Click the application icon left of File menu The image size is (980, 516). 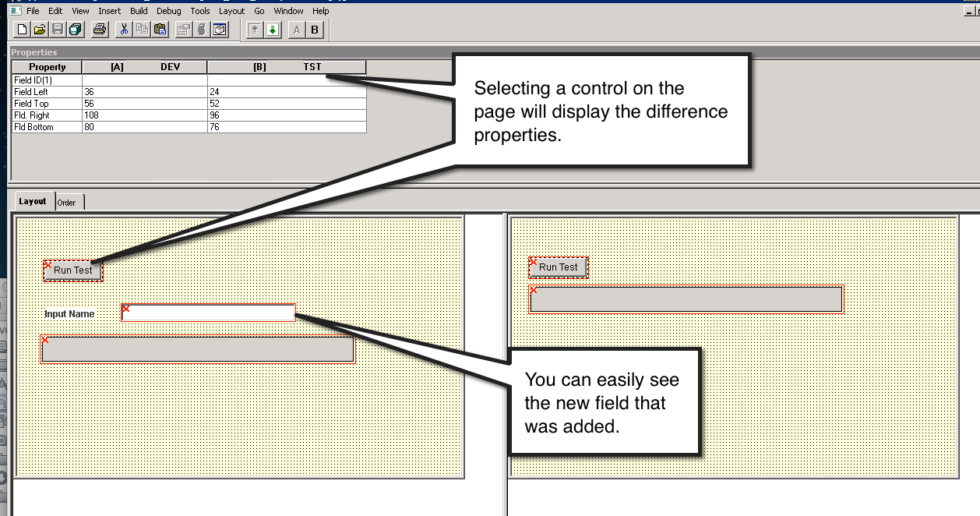[15, 11]
